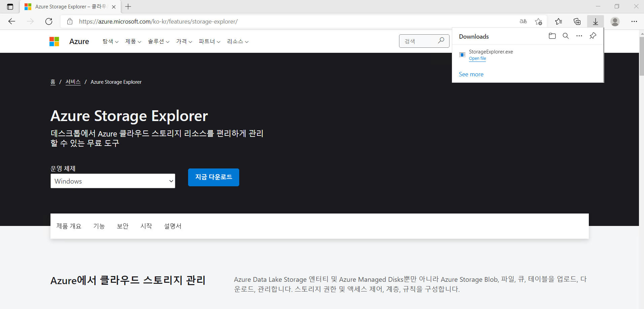Expand the 탐색 menu
This screenshot has width=644, height=309.
tap(110, 41)
